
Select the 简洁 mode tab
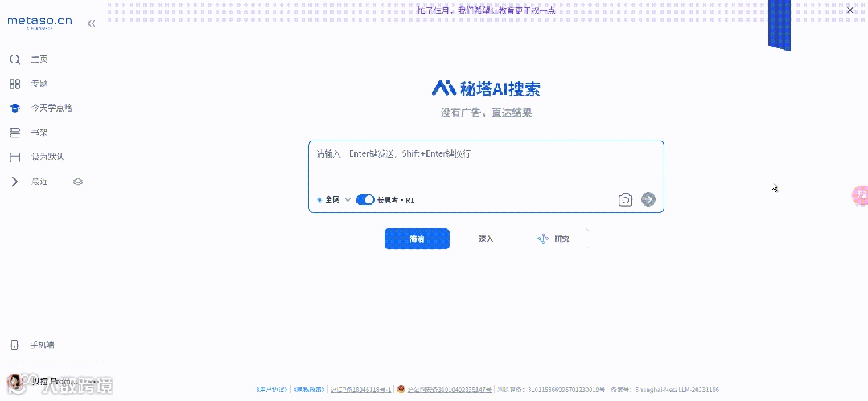(x=417, y=239)
